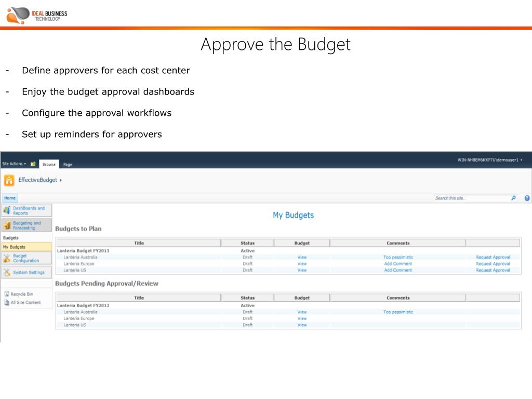View Lanteria Europe budget in Budgets to Plan
Image resolution: width=532 pixels, height=399 pixels.
[x=302, y=264]
